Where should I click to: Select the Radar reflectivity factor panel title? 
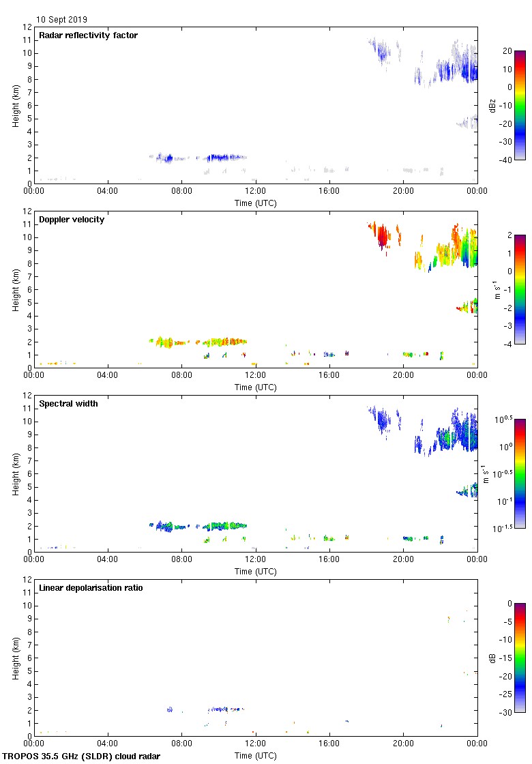click(88, 35)
